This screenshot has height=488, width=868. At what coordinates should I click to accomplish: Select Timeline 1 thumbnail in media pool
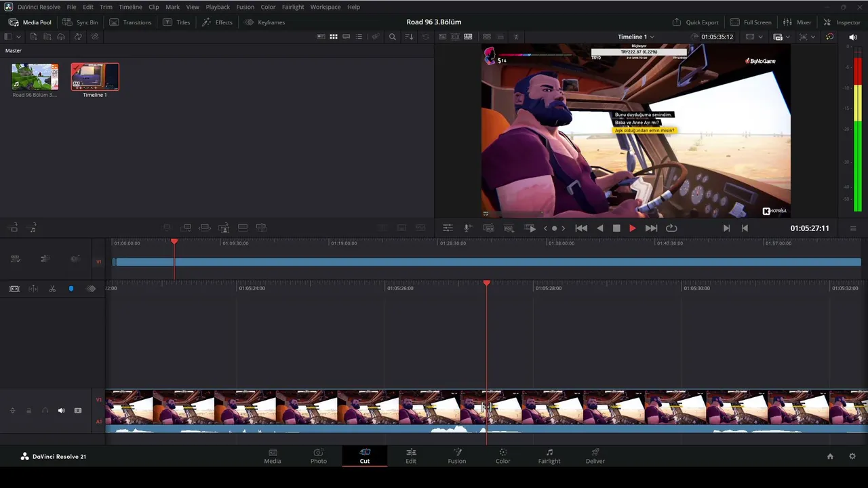coord(95,77)
